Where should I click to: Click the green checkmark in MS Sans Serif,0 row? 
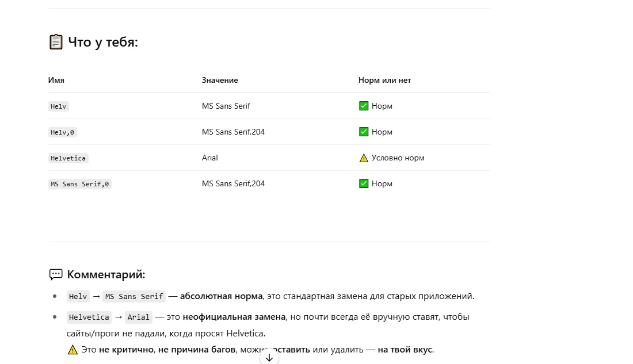click(x=364, y=183)
